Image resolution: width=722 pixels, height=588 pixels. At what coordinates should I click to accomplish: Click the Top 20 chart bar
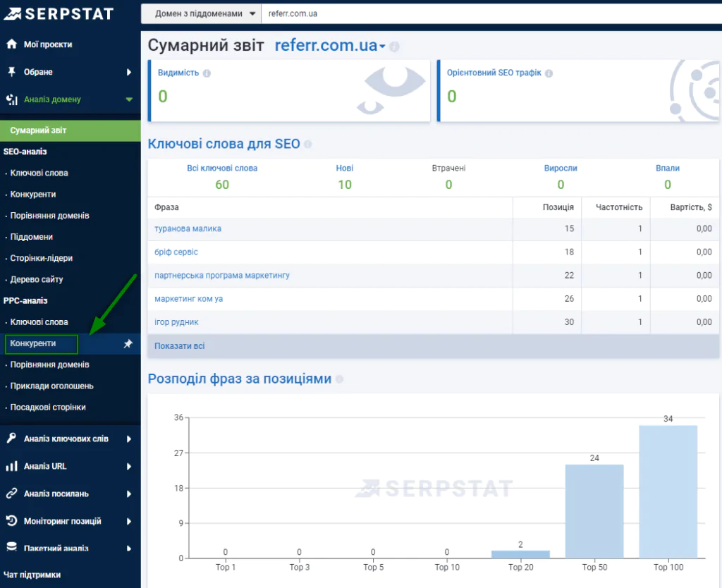pos(521,554)
